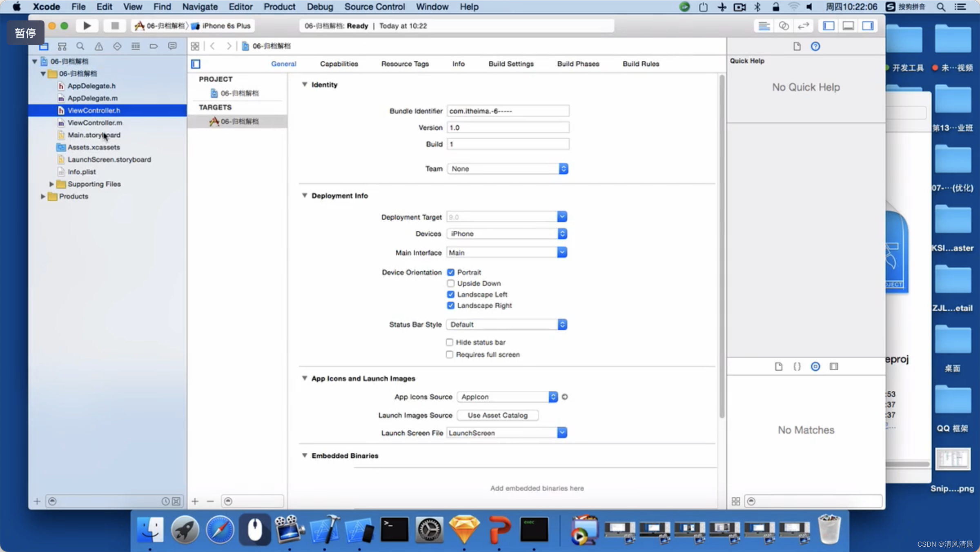Uncheck Landscape Right orientation
The image size is (980, 552).
[x=451, y=305]
